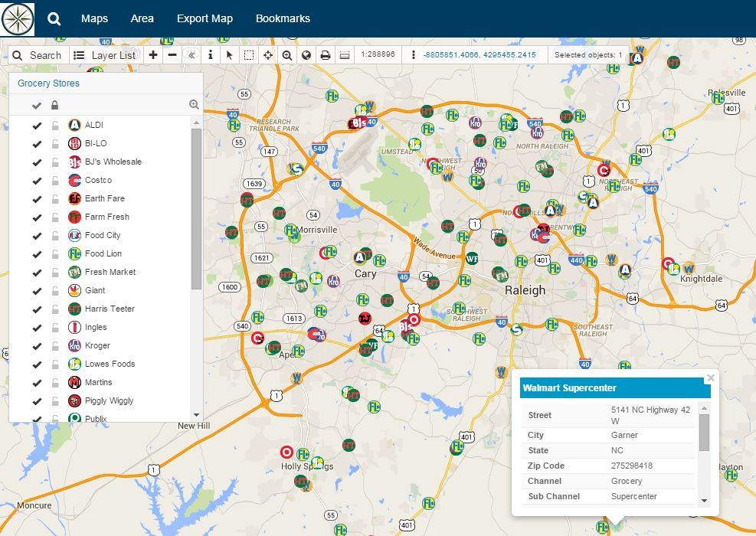Toggle Costco layer visibility checkmark

point(37,180)
